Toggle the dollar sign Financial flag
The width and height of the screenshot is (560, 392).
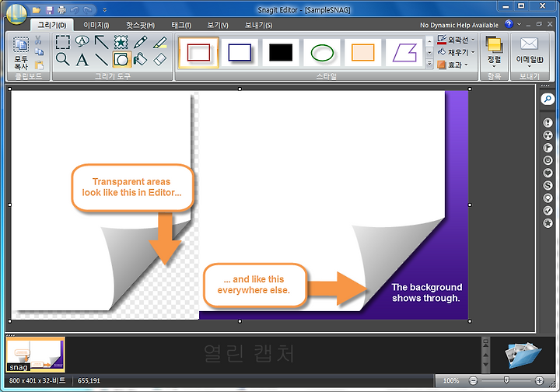click(548, 185)
